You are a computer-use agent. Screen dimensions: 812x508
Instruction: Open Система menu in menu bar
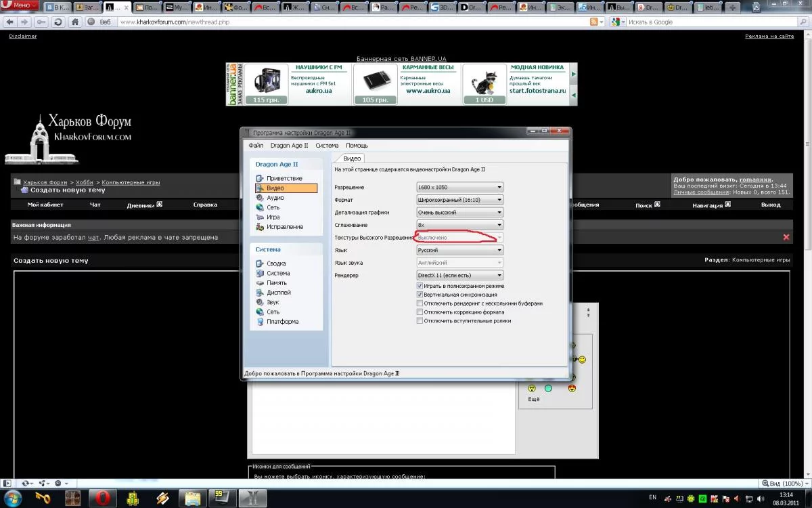click(327, 146)
